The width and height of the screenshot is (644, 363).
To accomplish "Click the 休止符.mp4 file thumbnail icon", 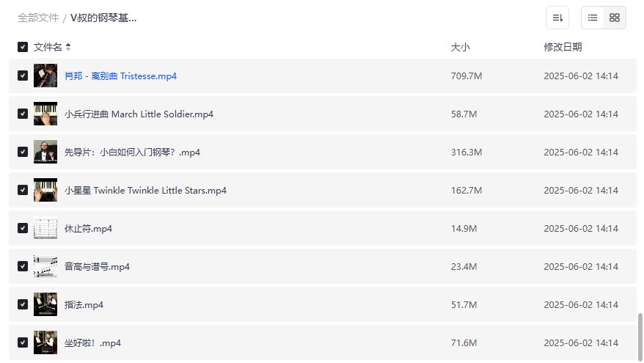I will tap(45, 229).
